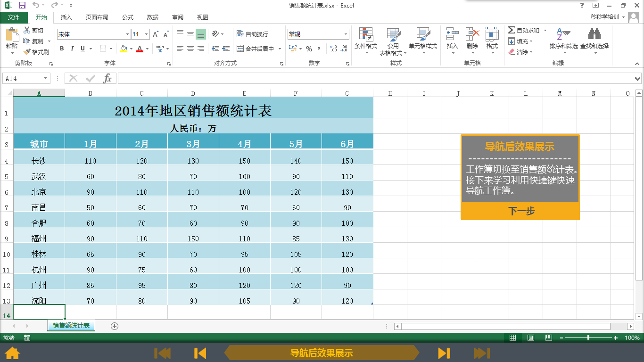Switch to Page Break Preview in the status bar
This screenshot has width=644, height=362.
pos(548,337)
